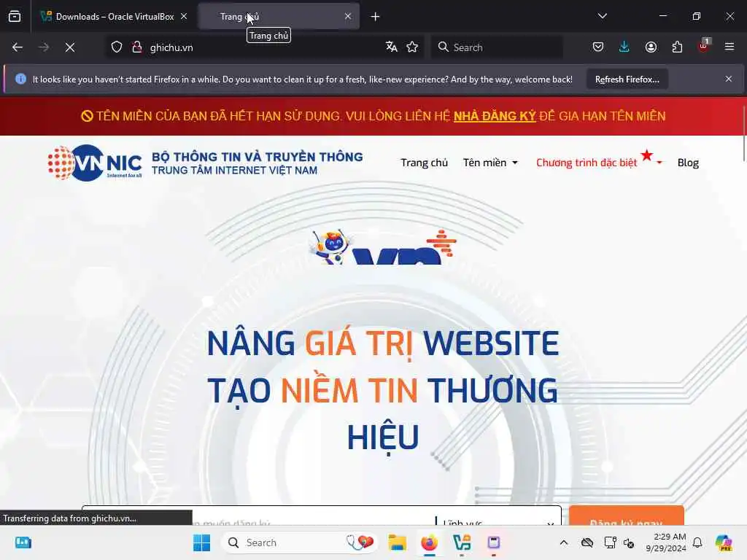Screen dimensions: 747x560
Task: Open VirtualBox from taskbar
Action: pyautogui.click(x=462, y=542)
